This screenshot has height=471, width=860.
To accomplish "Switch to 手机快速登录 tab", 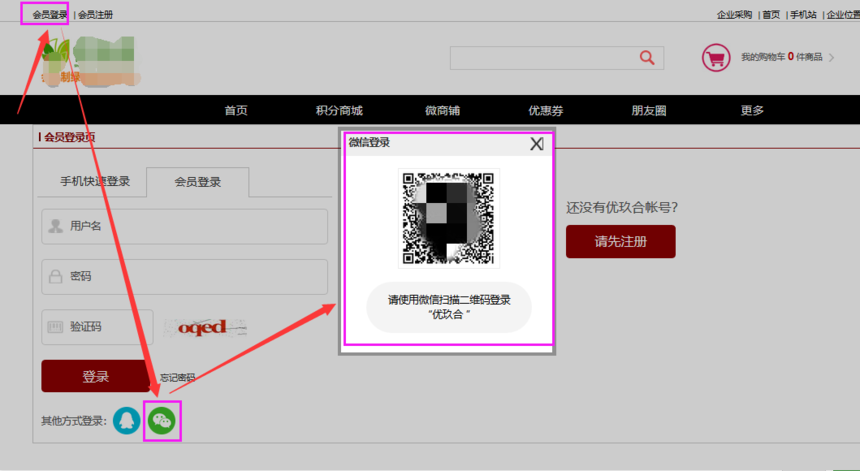I will coord(95,181).
